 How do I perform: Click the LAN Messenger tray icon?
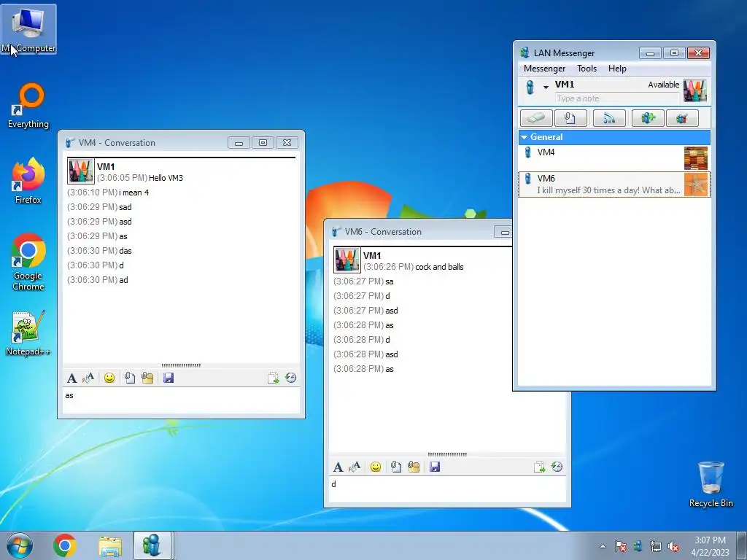click(638, 547)
